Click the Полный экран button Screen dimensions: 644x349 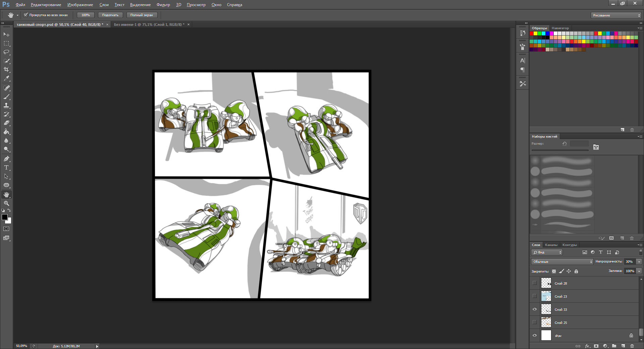tap(142, 15)
